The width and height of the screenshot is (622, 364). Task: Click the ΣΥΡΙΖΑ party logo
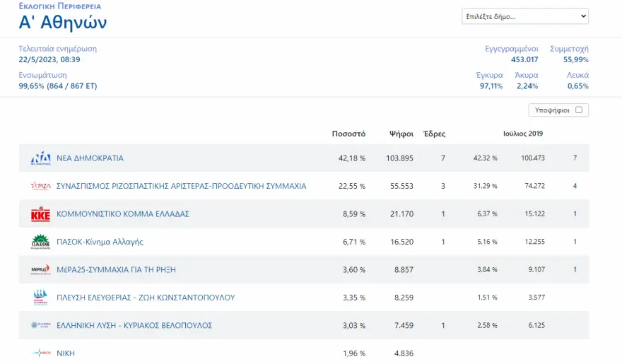pyautogui.click(x=40, y=186)
